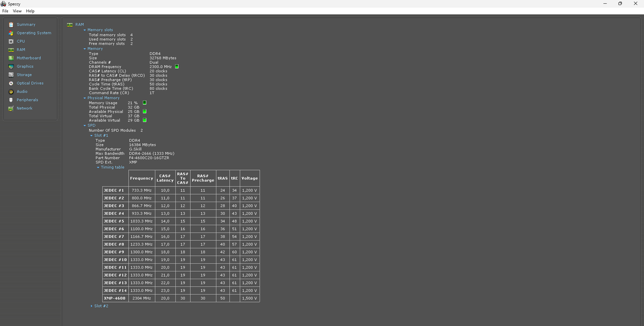Toggle the Available Virtual graph indicator
The width and height of the screenshot is (644, 326).
click(144, 120)
